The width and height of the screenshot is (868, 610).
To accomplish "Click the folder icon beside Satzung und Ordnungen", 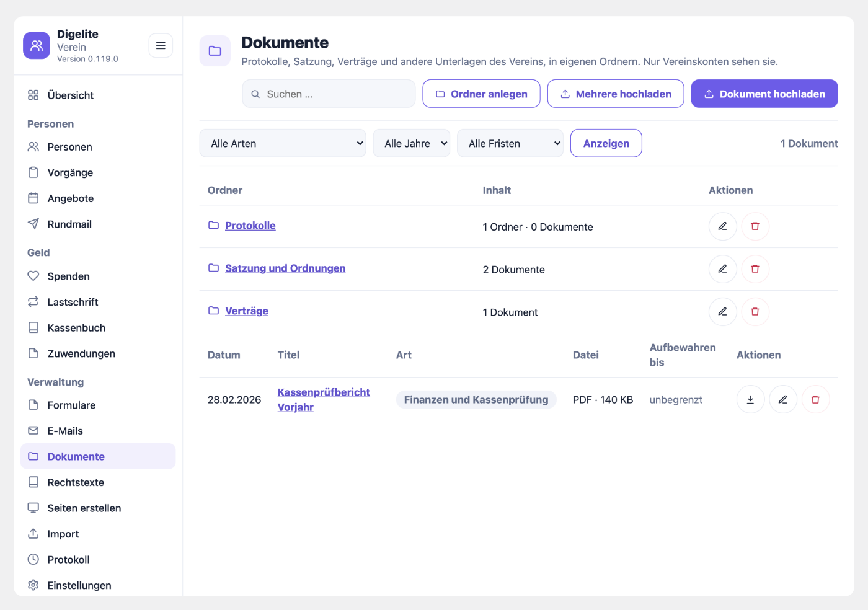I will pyautogui.click(x=213, y=268).
